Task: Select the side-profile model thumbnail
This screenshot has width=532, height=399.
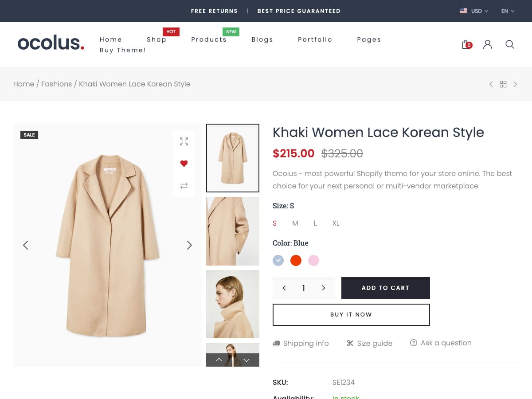Action: click(x=232, y=304)
